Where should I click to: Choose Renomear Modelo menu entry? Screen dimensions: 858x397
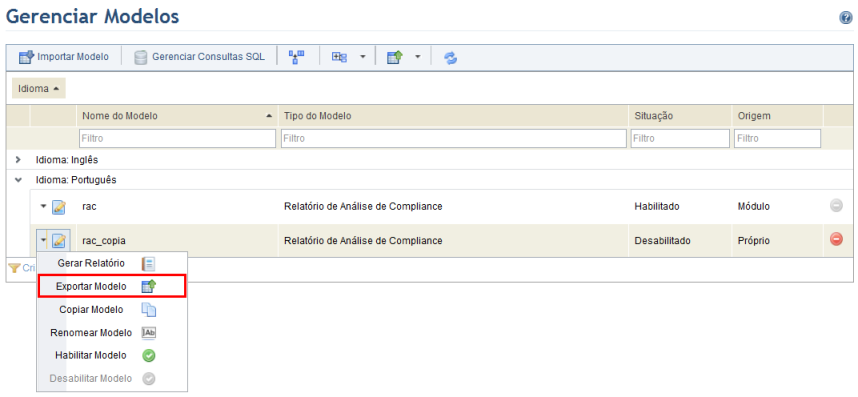[x=112, y=332]
